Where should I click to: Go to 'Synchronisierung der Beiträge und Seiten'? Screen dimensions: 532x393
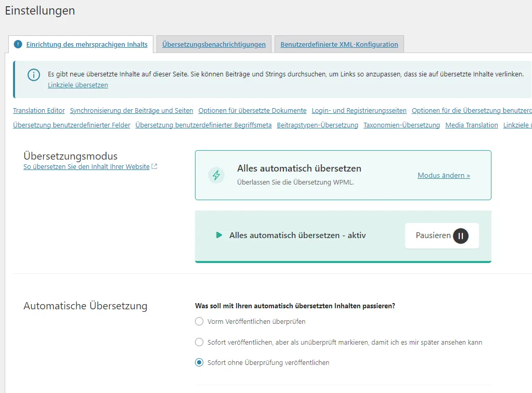131,111
